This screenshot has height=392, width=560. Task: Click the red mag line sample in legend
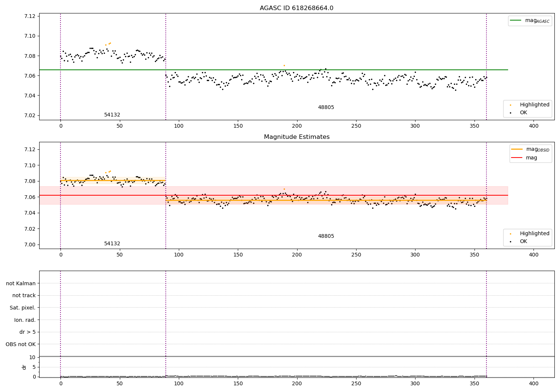click(x=517, y=158)
